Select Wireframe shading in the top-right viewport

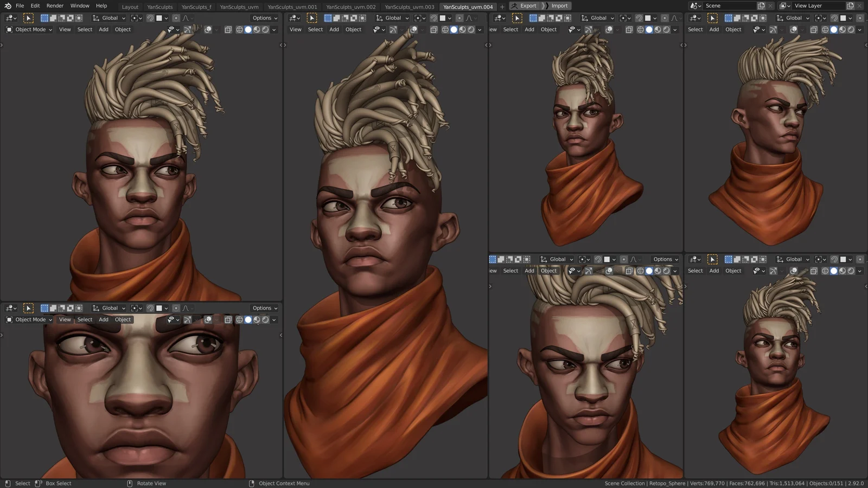pyautogui.click(x=825, y=29)
